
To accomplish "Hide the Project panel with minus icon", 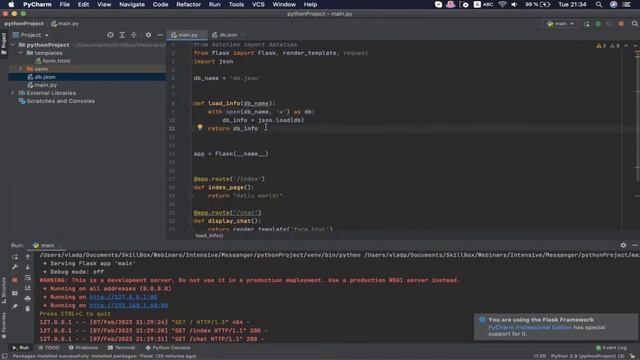I will point(160,35).
